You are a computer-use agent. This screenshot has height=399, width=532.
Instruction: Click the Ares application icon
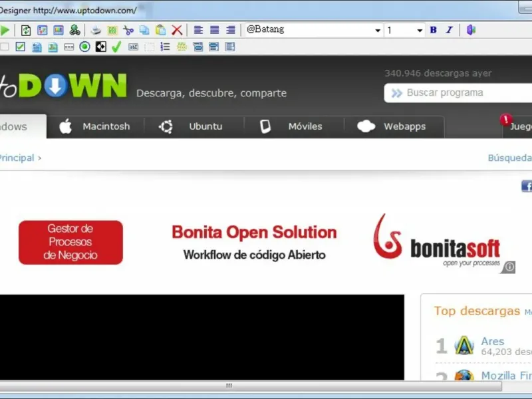pos(464,345)
